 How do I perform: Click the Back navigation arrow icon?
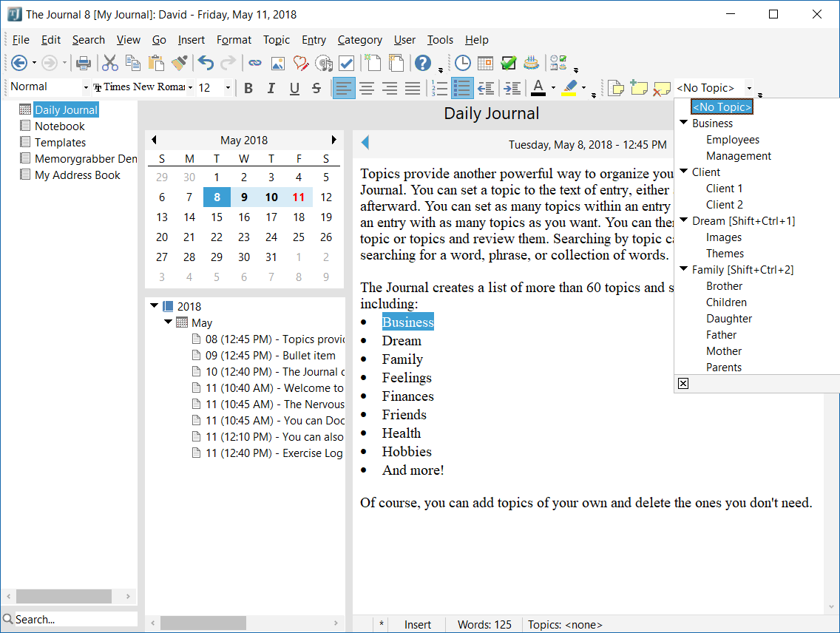click(18, 63)
